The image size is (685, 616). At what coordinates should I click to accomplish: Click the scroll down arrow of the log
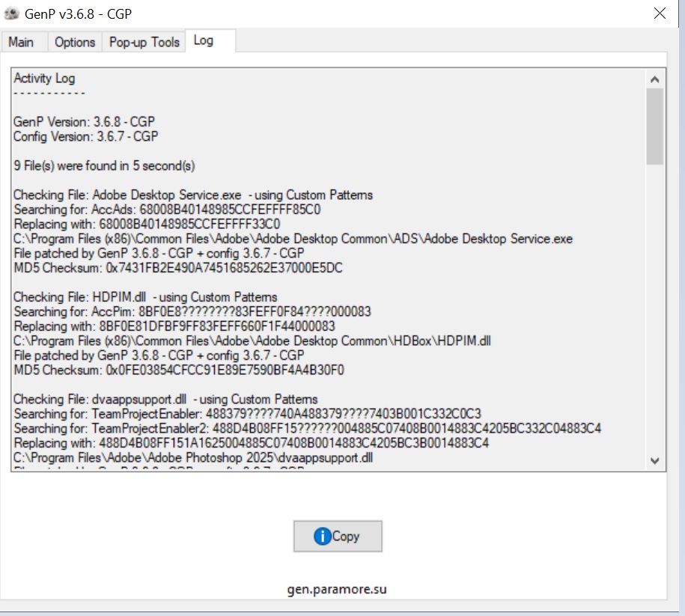[654, 461]
